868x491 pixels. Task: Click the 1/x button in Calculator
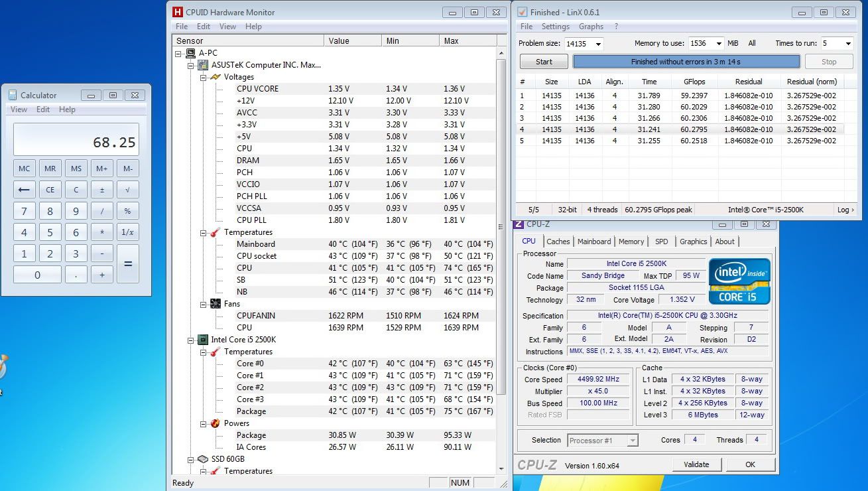tap(127, 232)
